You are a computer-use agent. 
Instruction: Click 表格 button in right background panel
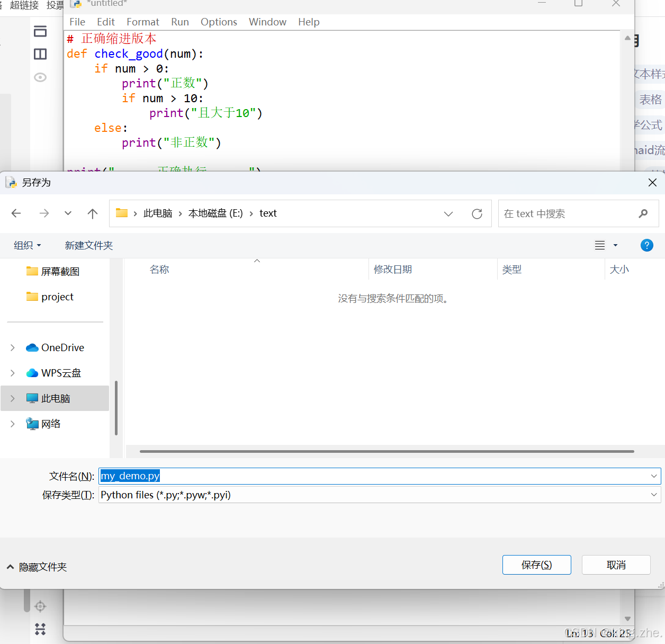pyautogui.click(x=651, y=100)
